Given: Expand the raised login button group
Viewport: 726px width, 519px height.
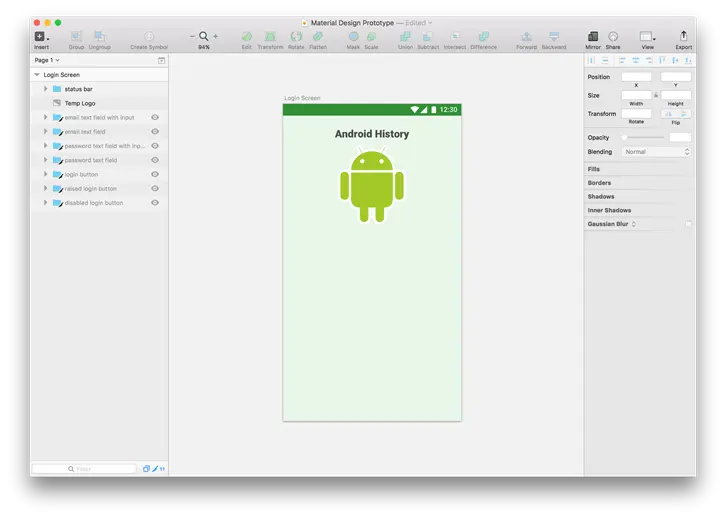Looking at the screenshot, I should coord(45,188).
